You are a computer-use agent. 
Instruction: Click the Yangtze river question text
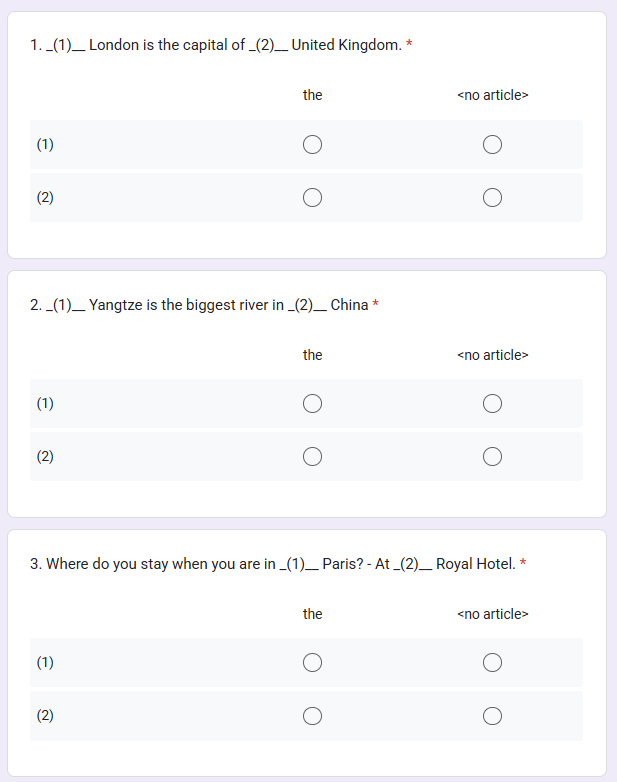tap(199, 305)
